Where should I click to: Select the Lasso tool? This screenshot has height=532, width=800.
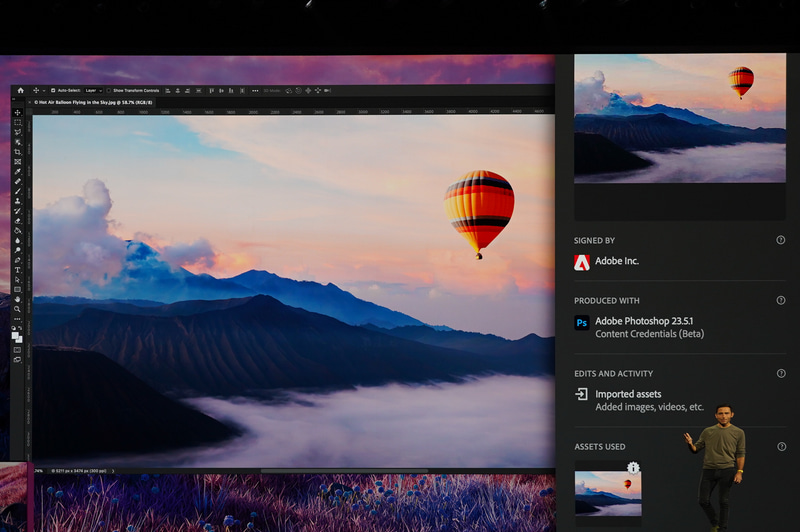(17, 132)
